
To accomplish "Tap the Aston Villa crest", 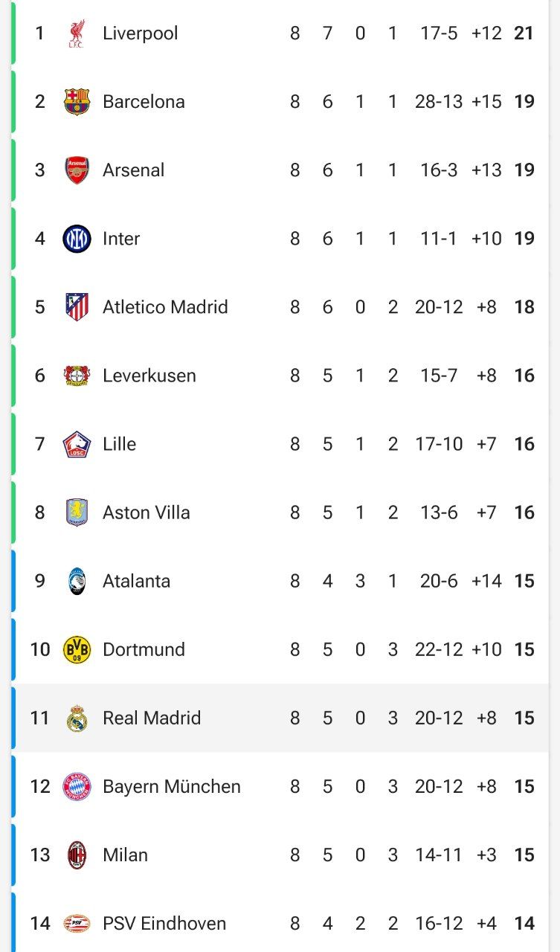I will point(77,512).
